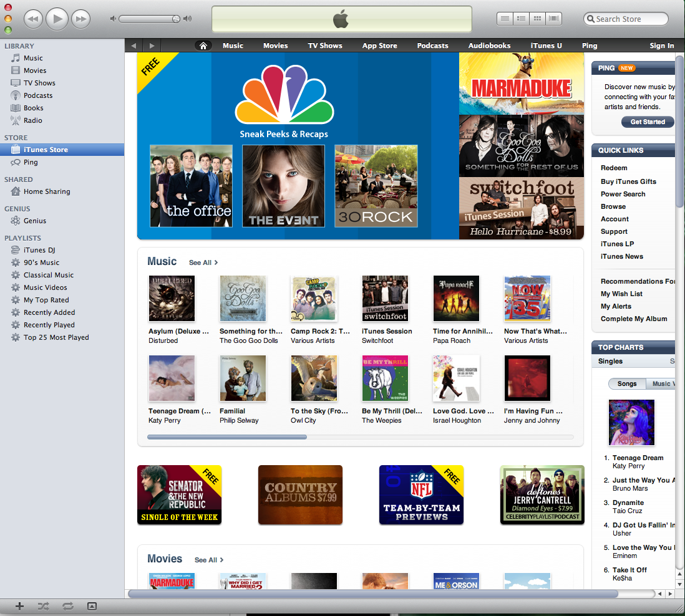Open the My Wish List link
This screenshot has width=685, height=616.
click(x=621, y=294)
